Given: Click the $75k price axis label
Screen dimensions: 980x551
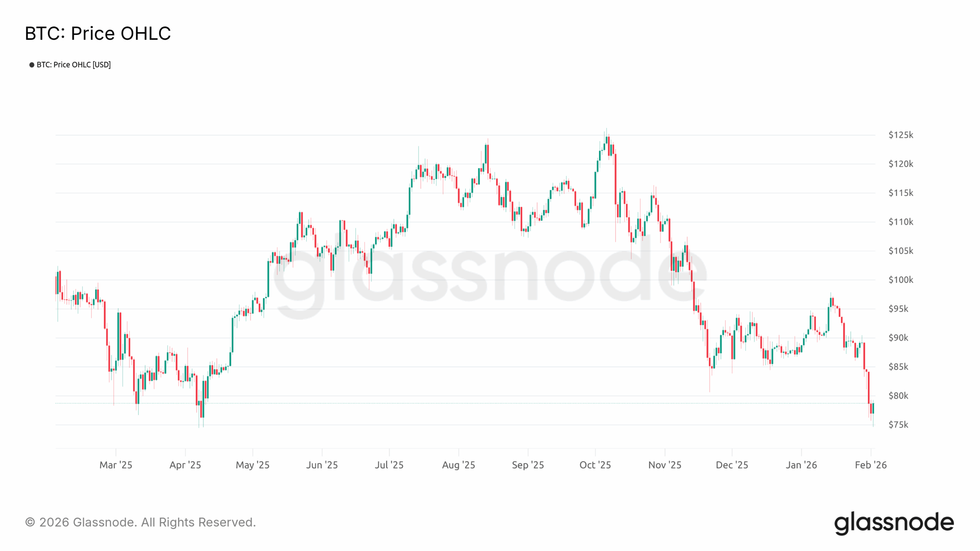Looking at the screenshot, I should pyautogui.click(x=898, y=425).
